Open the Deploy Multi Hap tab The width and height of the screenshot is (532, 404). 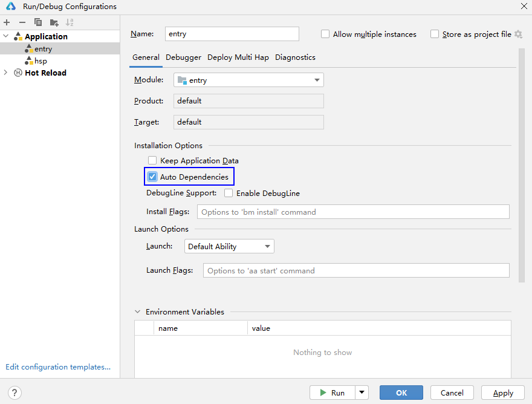[238, 57]
